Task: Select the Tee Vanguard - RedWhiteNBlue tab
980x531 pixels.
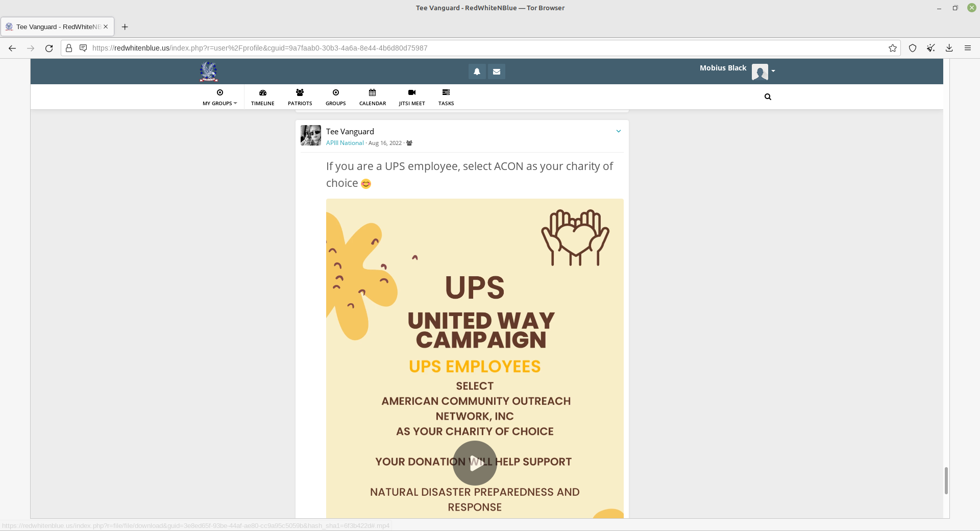Action: click(x=57, y=27)
